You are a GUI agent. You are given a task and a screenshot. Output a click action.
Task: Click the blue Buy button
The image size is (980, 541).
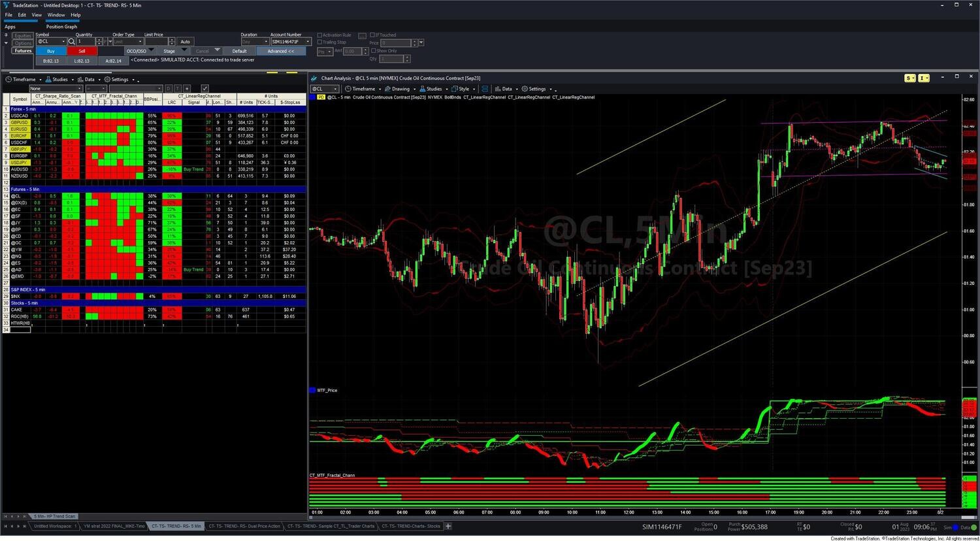tap(50, 51)
